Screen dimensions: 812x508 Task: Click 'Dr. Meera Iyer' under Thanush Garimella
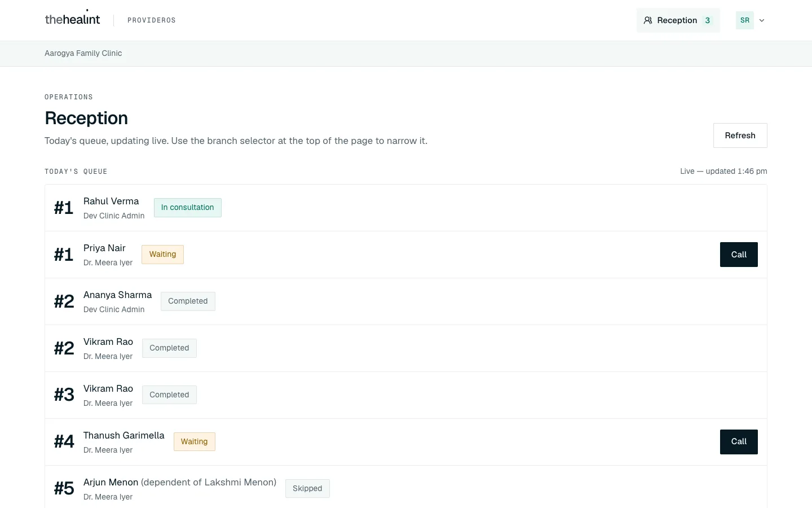pos(108,450)
